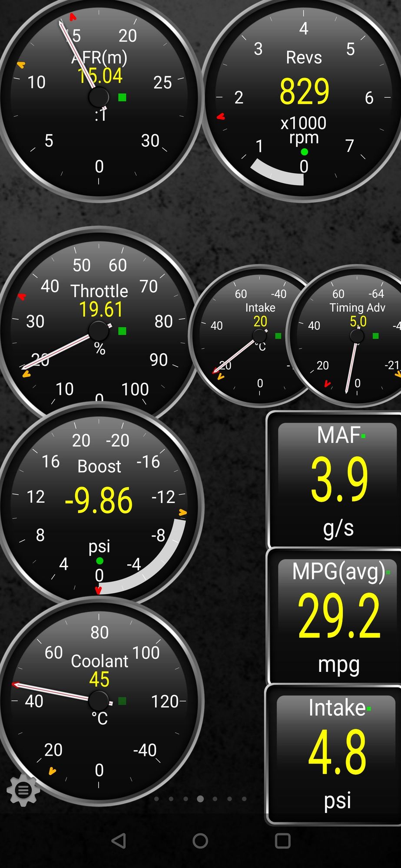Tap green status square on Throttle gauge
This screenshot has height=868, width=401.
click(123, 331)
